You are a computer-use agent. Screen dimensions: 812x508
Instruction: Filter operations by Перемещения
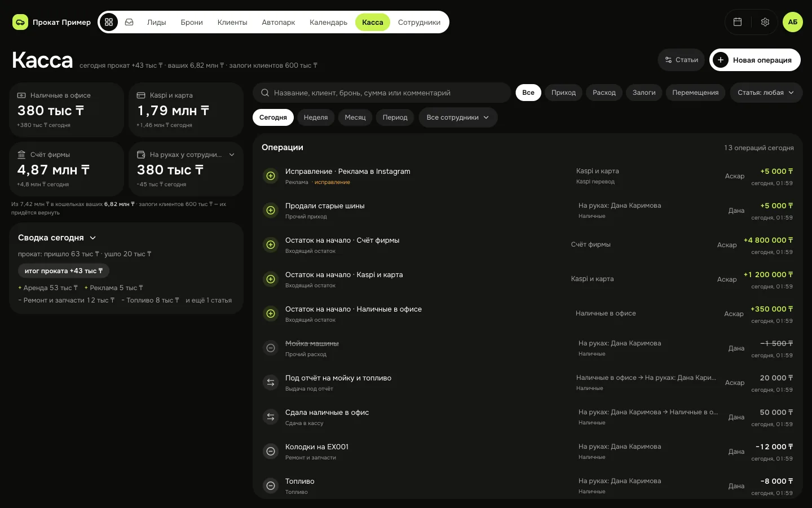pos(695,93)
